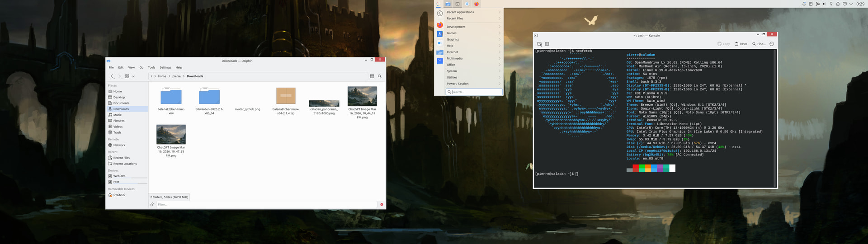Screen dimensions: 868x244
Task: Click the Dolphin split view icon
Action: [x=372, y=76]
